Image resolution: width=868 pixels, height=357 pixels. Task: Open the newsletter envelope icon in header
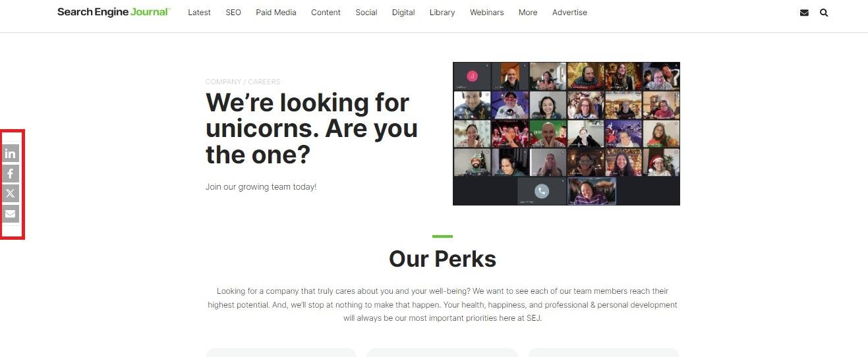pos(804,13)
